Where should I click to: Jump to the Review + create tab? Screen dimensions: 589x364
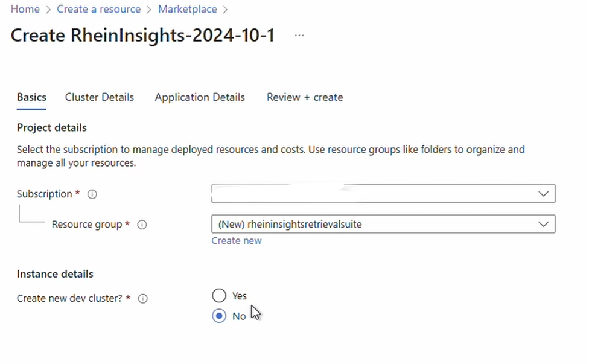coord(305,97)
